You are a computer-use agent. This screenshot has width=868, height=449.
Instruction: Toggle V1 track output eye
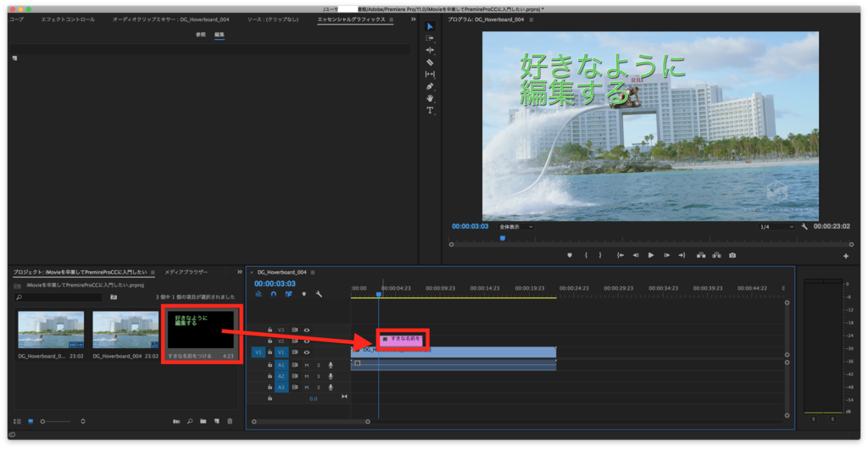pos(307,352)
